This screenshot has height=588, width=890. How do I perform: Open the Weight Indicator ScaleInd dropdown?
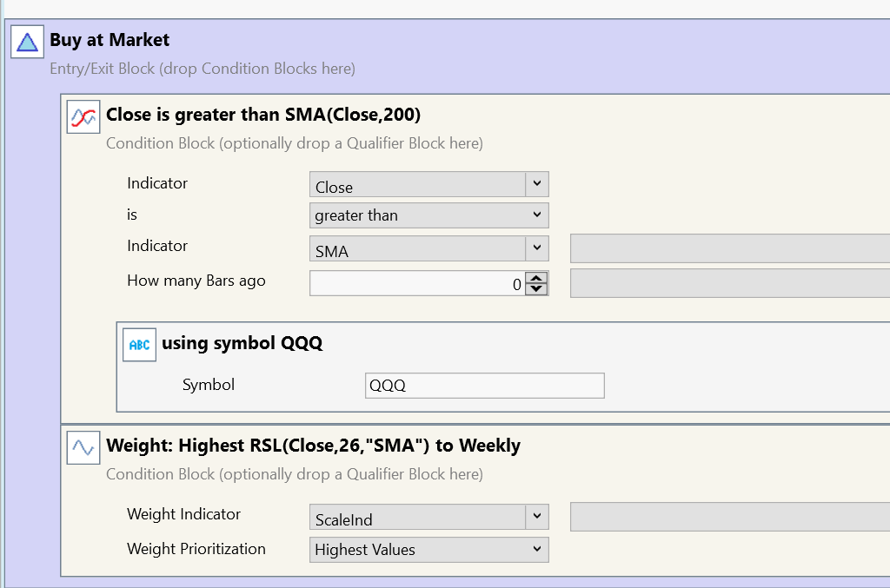[x=537, y=518]
